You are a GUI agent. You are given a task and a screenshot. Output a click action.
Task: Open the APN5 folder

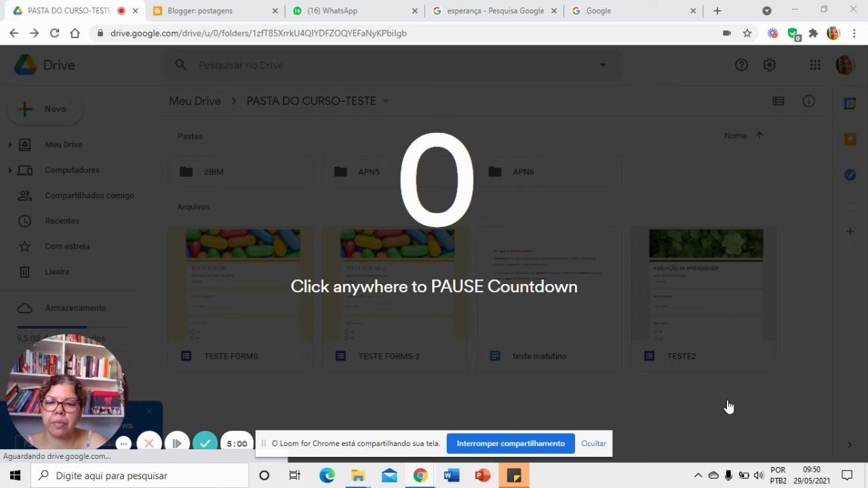(x=395, y=172)
